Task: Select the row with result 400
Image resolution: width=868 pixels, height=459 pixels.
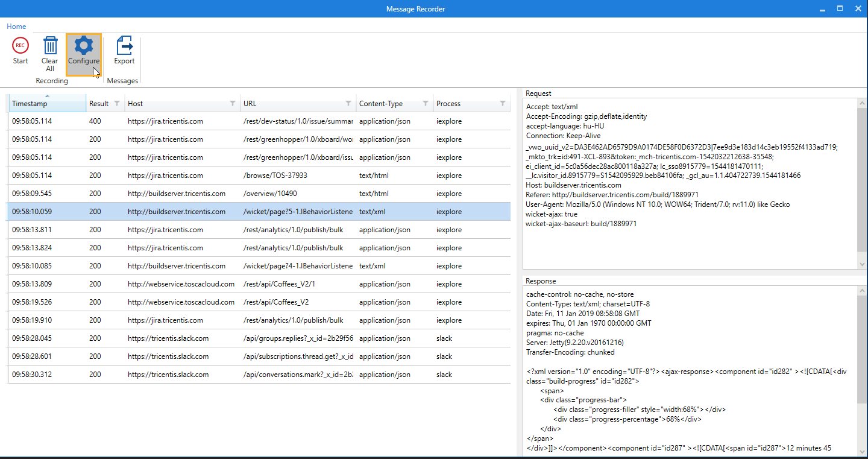Action: 258,121
